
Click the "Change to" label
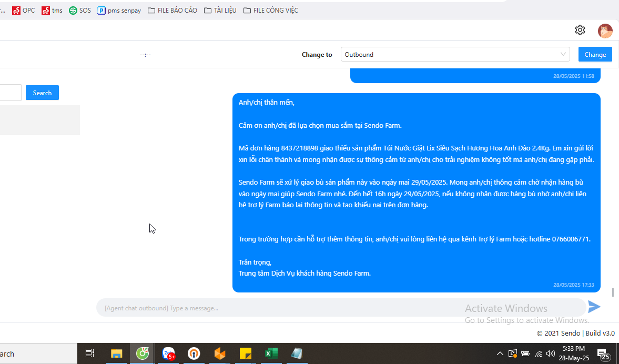coord(317,55)
